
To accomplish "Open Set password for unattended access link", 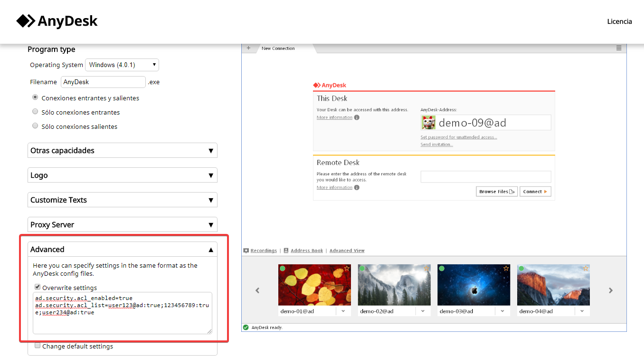I will click(x=459, y=137).
